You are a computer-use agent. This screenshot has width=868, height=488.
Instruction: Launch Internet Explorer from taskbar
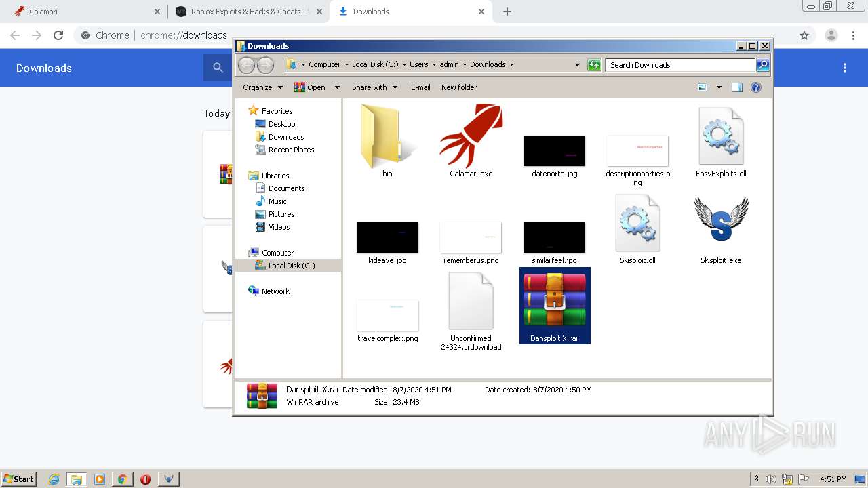[54, 479]
